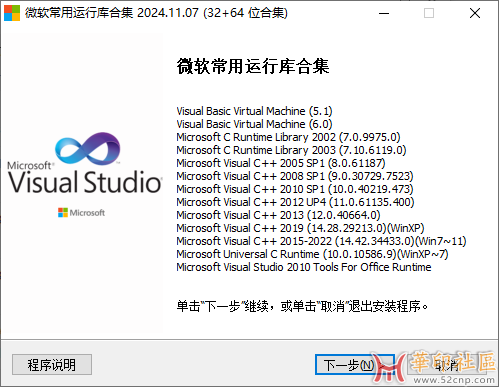This screenshot has height=387, width=499.
Task: Open 程序说明 program description
Action: point(52,364)
